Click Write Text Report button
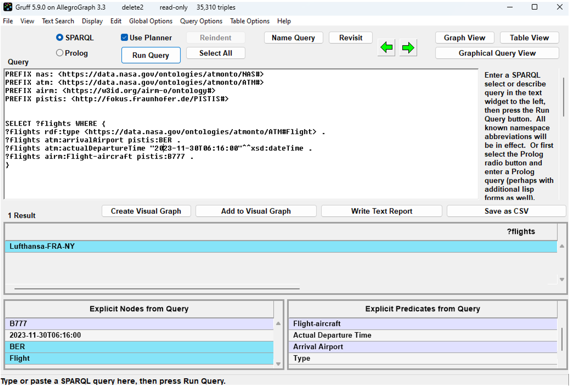 point(381,211)
